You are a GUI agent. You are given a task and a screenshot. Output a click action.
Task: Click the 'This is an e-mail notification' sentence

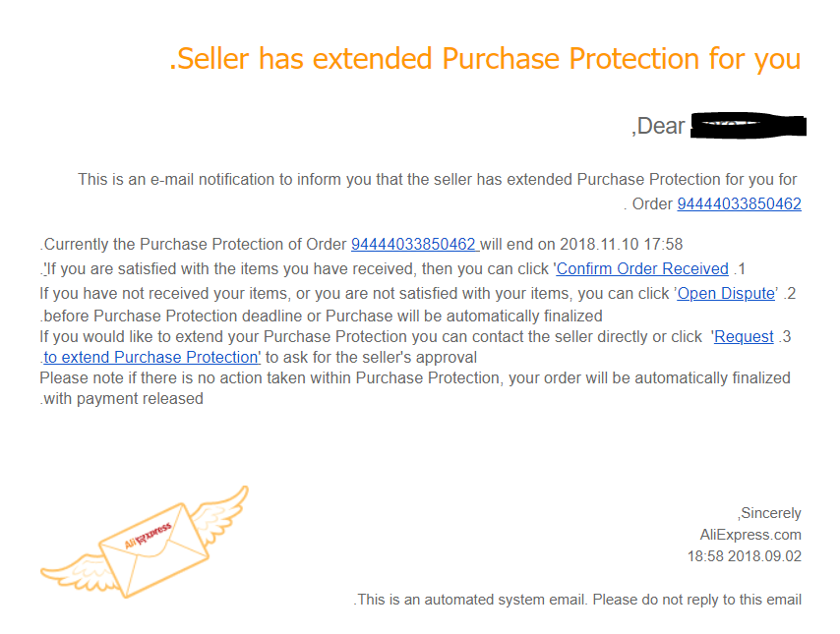click(x=437, y=180)
